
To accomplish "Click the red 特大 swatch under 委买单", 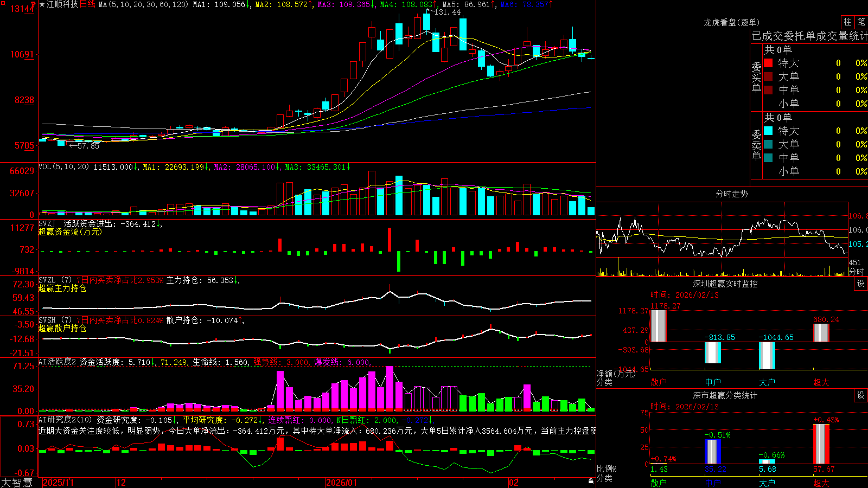I will pyautogui.click(x=768, y=63).
